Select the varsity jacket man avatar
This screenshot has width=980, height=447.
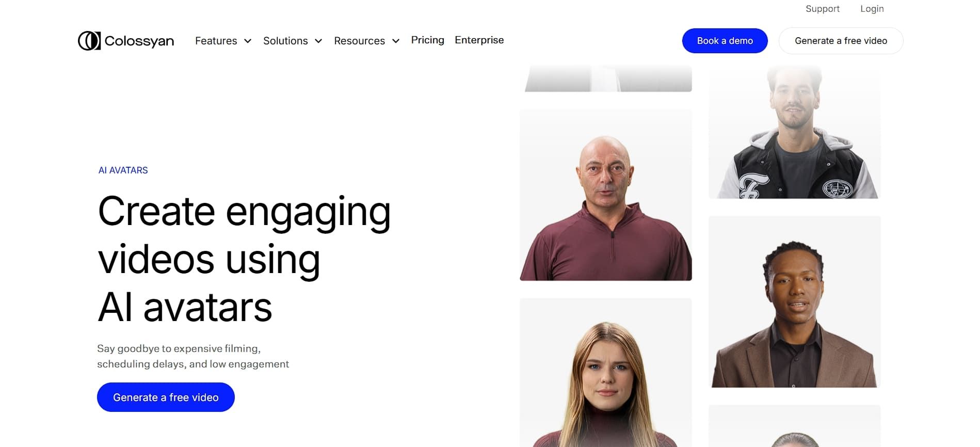pyautogui.click(x=795, y=132)
